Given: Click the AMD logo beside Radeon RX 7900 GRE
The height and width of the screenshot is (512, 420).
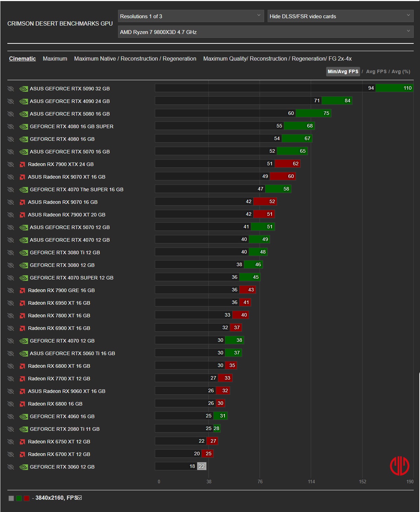Looking at the screenshot, I should [x=22, y=291].
